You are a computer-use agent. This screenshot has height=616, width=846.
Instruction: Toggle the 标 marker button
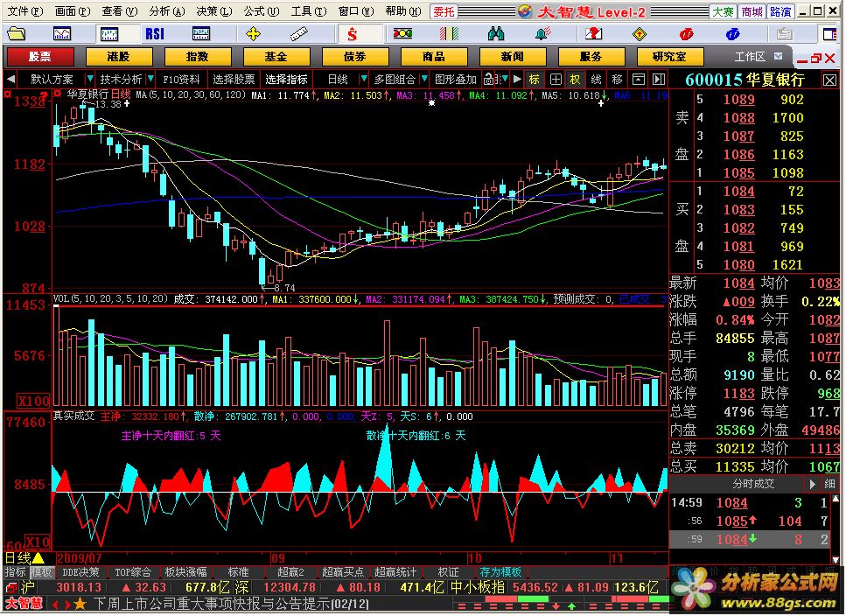coord(534,80)
